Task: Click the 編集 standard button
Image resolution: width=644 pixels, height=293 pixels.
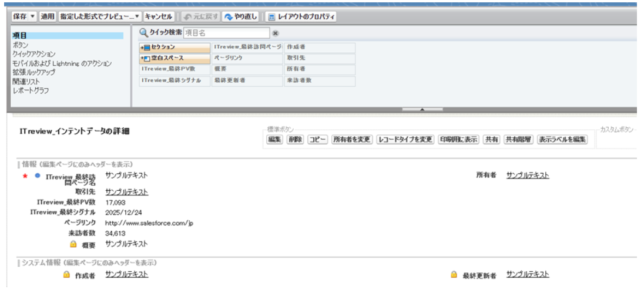Action: (274, 140)
